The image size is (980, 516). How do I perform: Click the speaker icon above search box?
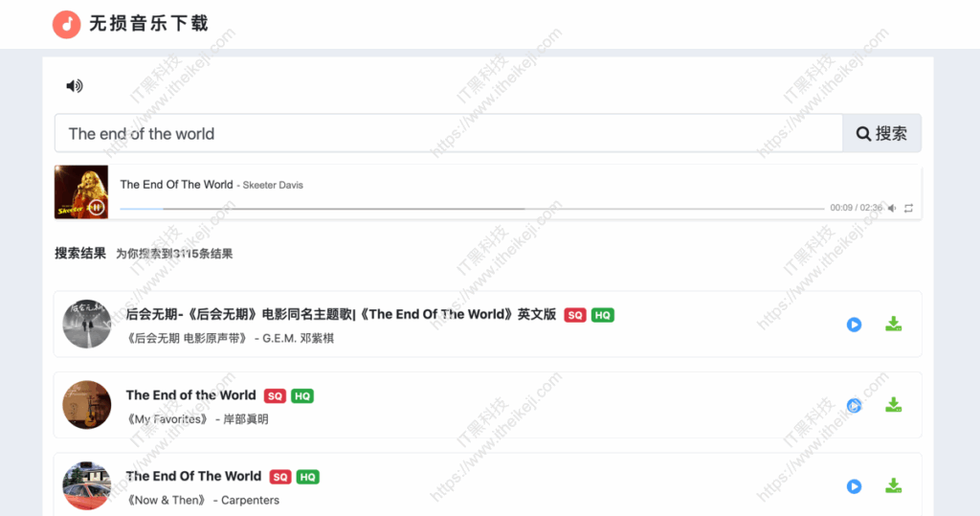(75, 86)
